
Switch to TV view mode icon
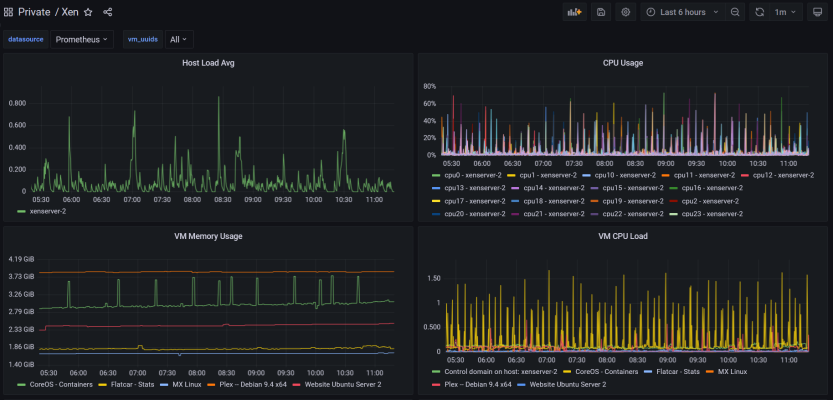(817, 12)
